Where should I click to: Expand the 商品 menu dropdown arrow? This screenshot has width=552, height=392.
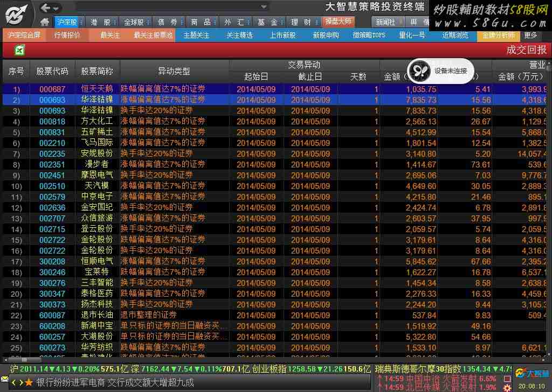coord(216,23)
